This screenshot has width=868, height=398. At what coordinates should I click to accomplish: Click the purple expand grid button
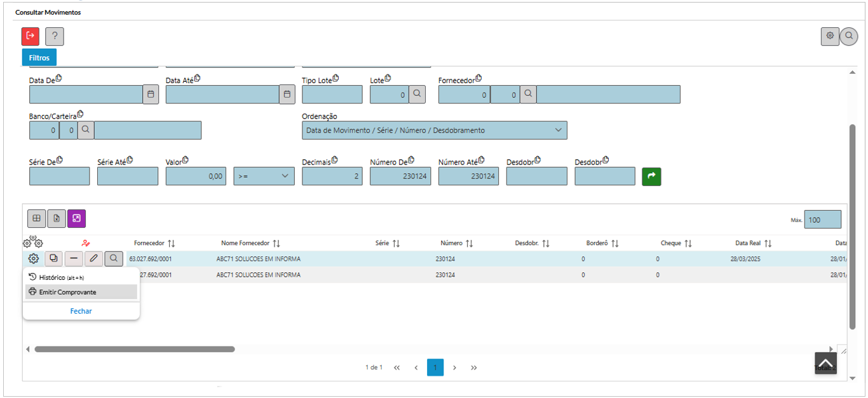(76, 218)
